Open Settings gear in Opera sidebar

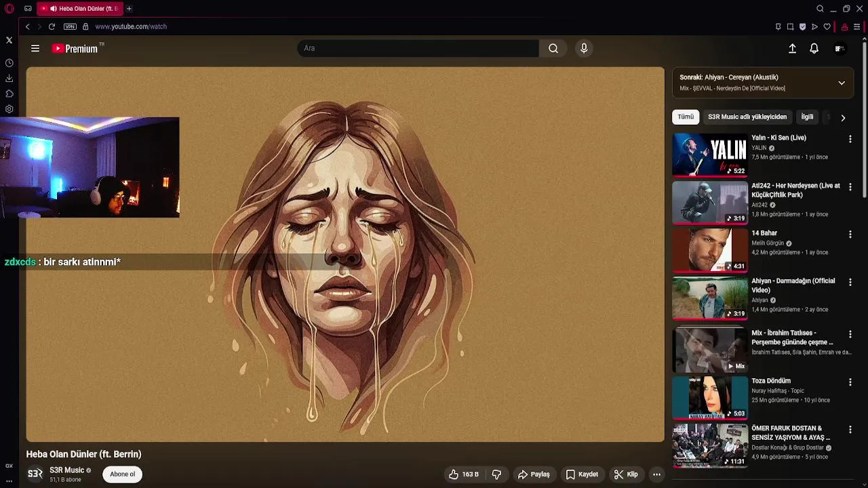[x=9, y=109]
